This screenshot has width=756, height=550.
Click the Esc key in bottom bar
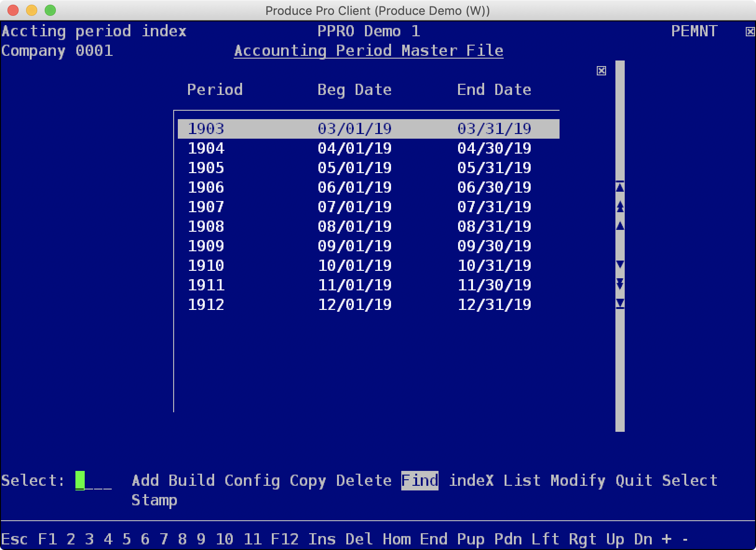[x=14, y=539]
